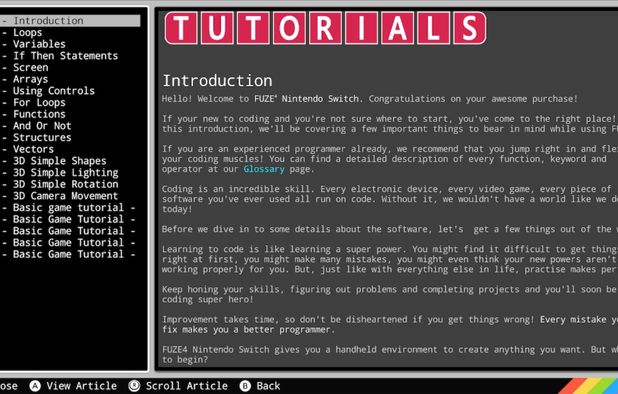618x394 pixels.
Task: Open the Structures tutorial
Action: click(x=42, y=138)
